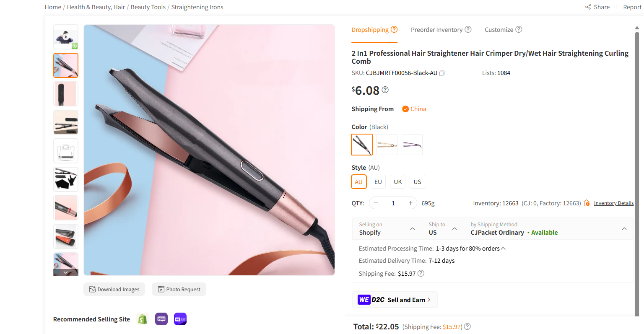Image resolution: width=644 pixels, height=334 pixels.
Task: Open the Shopify recommended selling site icon
Action: tap(142, 319)
